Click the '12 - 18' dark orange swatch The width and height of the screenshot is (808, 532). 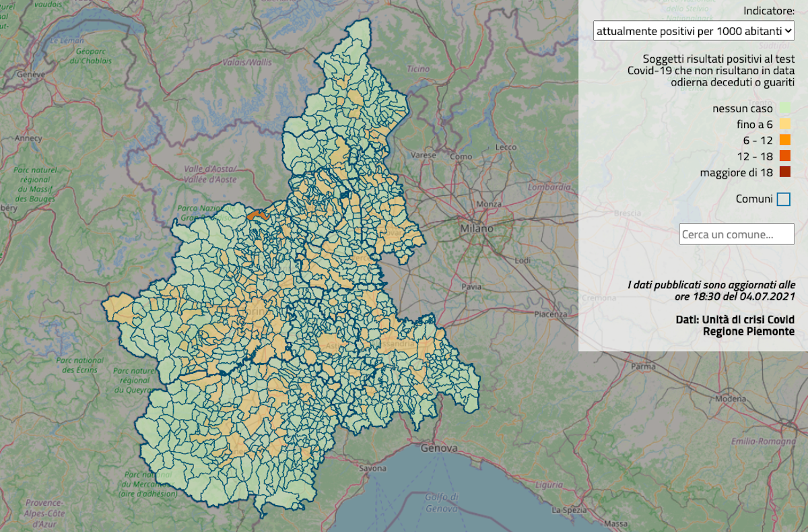[784, 156]
